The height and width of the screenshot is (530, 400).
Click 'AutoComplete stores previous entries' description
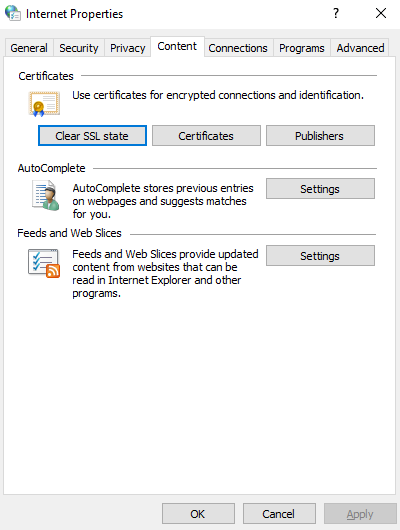point(163,201)
